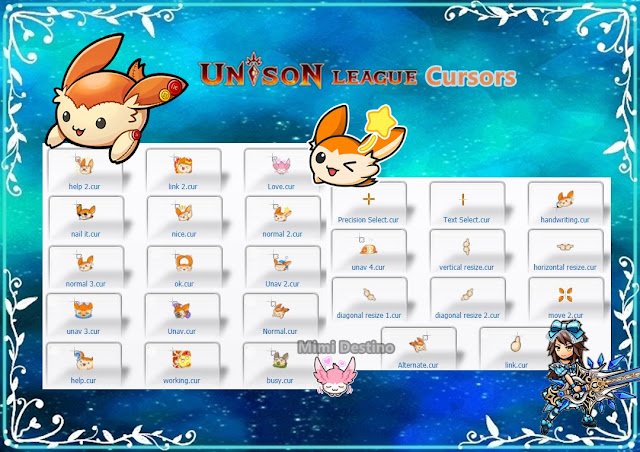Image resolution: width=640 pixels, height=452 pixels.
Task: Click the 'nail it.cur' file name
Action: tap(85, 234)
